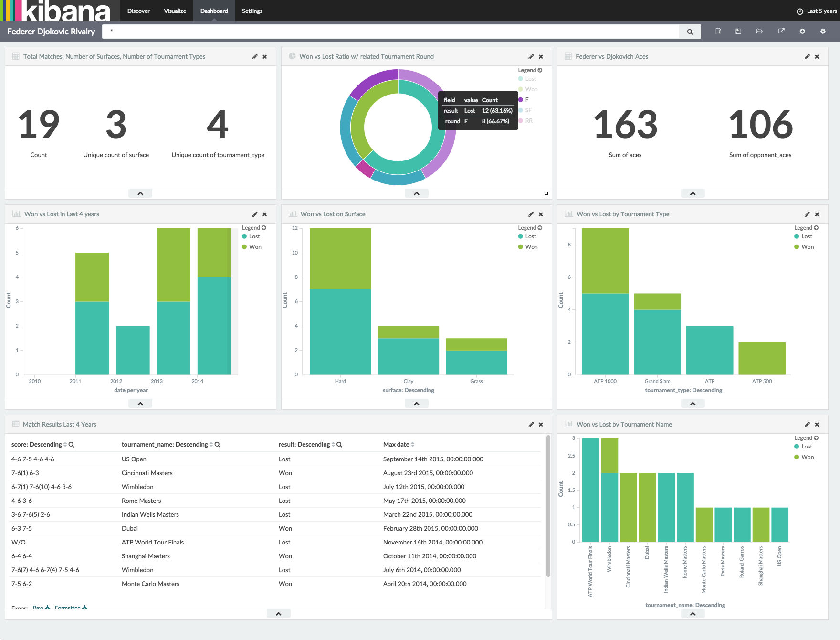Remove Match Results Last 4 Years panel
840x640 pixels.
coord(541,424)
